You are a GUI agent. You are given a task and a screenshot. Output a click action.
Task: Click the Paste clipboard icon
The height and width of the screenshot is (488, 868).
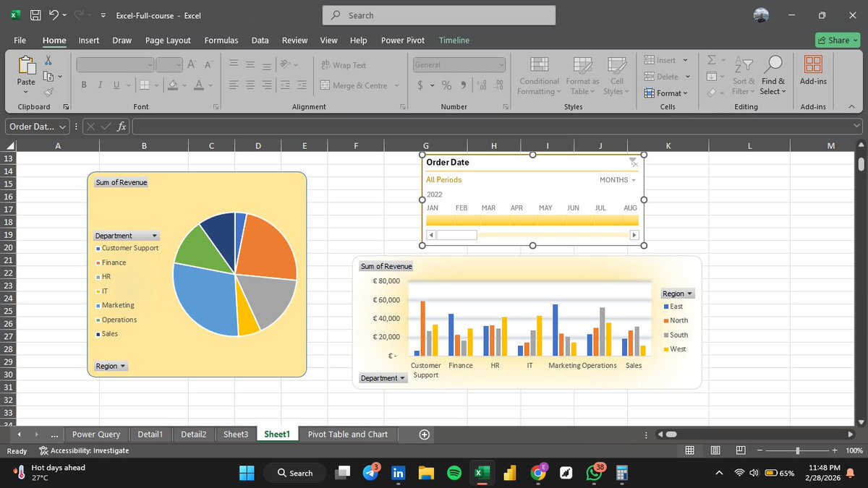point(26,65)
